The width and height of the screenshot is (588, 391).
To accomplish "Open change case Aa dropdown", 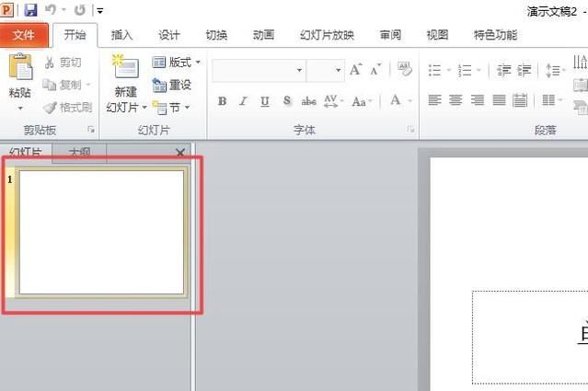I will pos(362,101).
